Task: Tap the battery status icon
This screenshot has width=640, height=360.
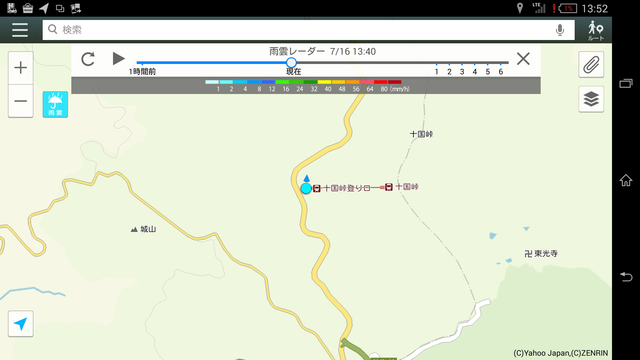Action: pos(567,8)
